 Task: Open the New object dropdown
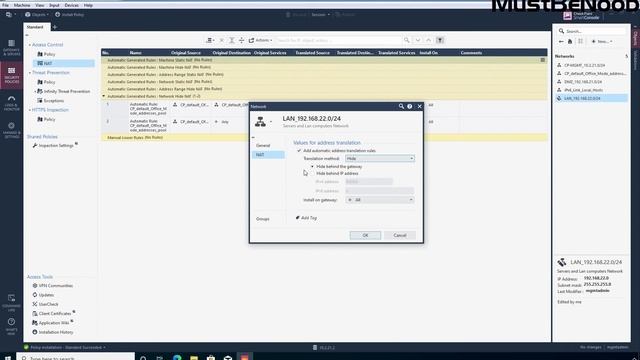tap(602, 42)
